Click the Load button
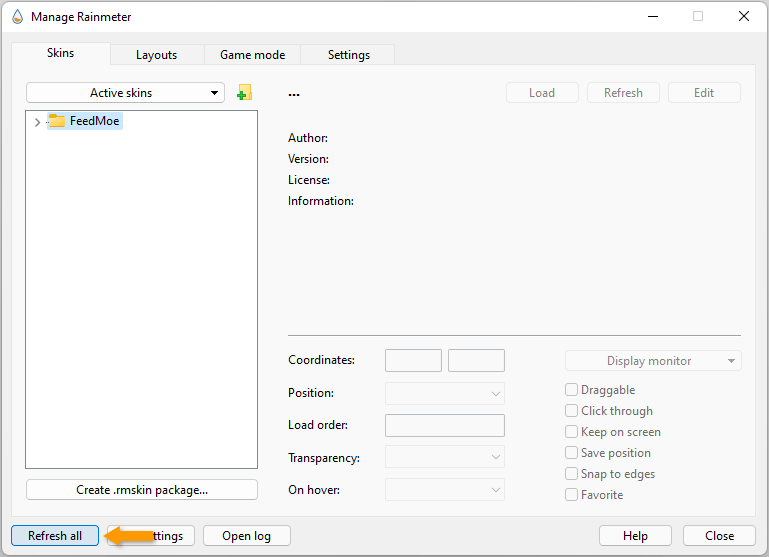769x557 pixels. pos(542,93)
